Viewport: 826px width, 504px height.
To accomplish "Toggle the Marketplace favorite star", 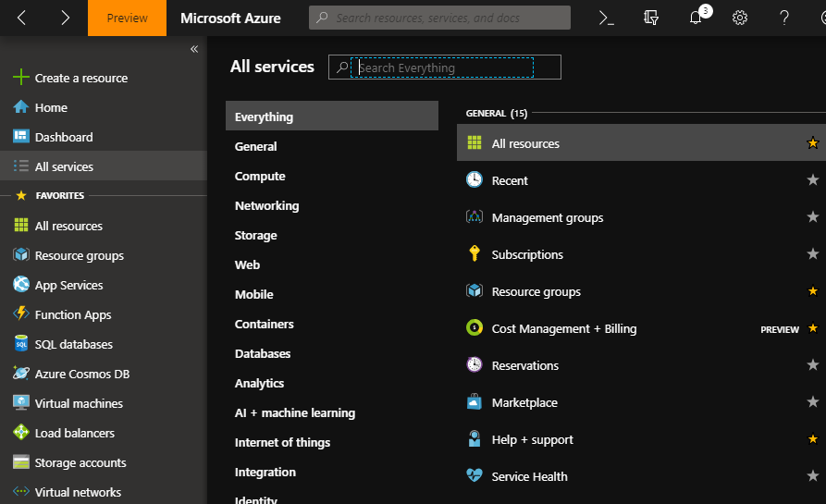I will (813, 402).
